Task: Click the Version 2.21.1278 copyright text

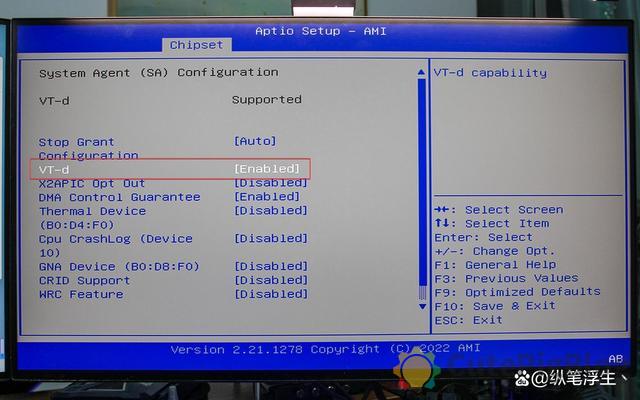Action: pos(325,349)
